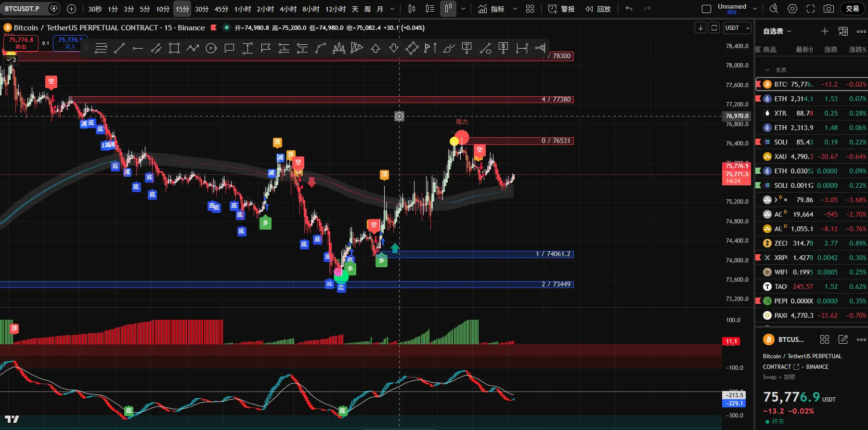Expand more time intervals chevron

coord(392,9)
